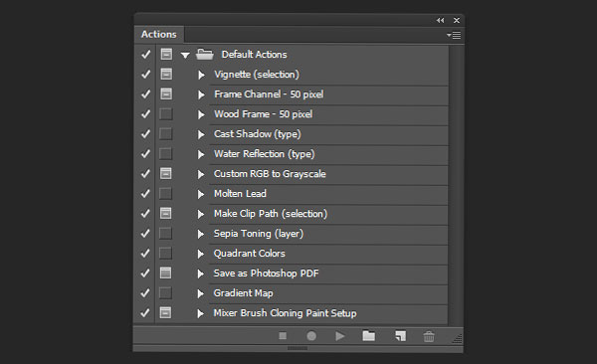597x364 pixels.
Task: Play the selected action
Action: (340, 336)
